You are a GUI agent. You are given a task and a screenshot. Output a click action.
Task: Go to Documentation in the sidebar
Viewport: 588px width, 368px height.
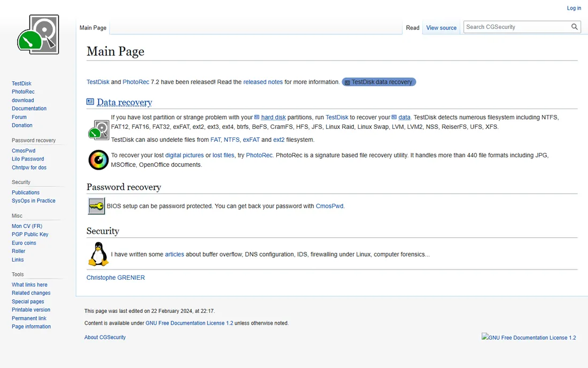click(29, 109)
